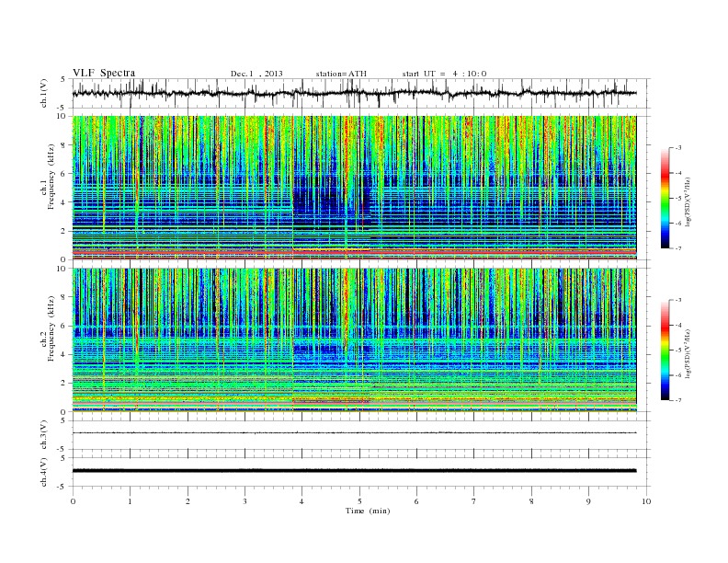Click the 'Time (min)' axis label

[368, 511]
